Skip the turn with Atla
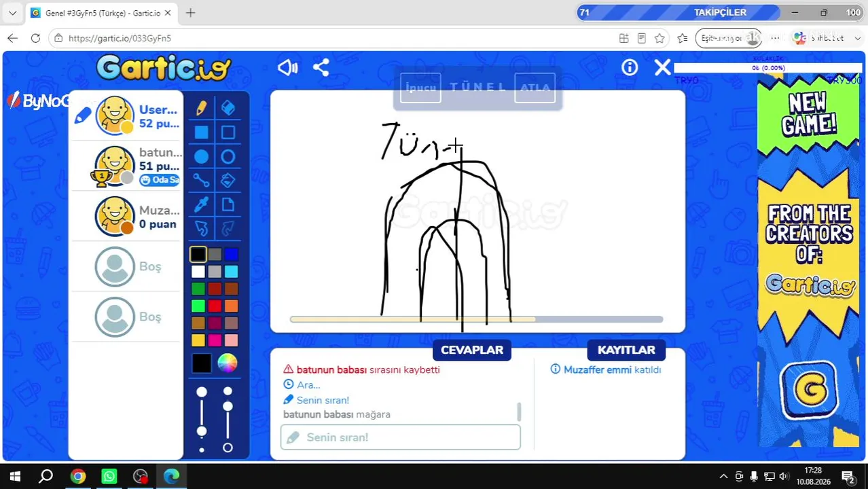The width and height of the screenshot is (868, 489). (535, 88)
